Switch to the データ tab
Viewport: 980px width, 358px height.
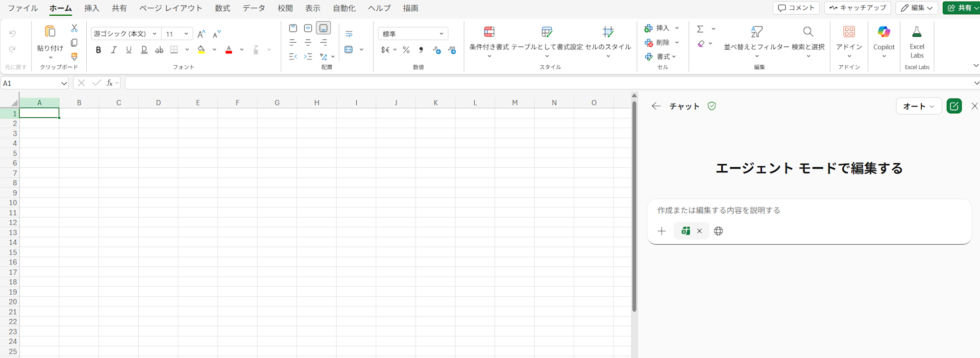(254, 8)
